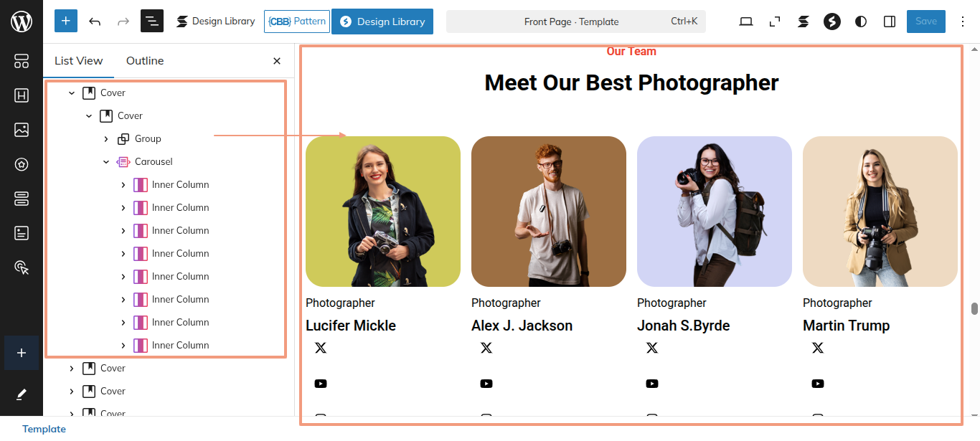Click the WordPress logo icon
The width and height of the screenshot is (980, 441).
[22, 22]
